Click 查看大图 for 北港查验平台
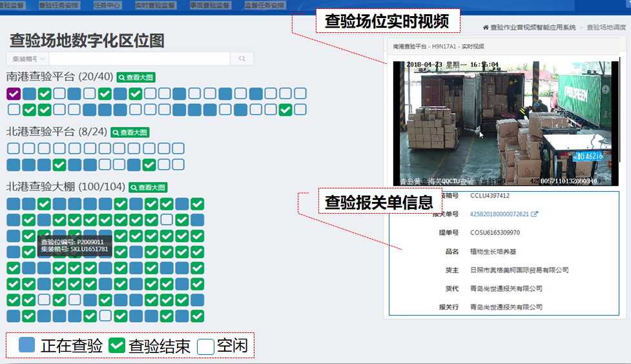The image size is (631, 364). coord(130,132)
